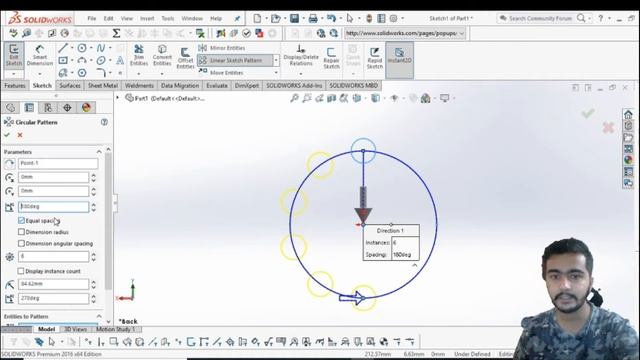
Task: Select the Spline tool
Action: click(x=100, y=48)
